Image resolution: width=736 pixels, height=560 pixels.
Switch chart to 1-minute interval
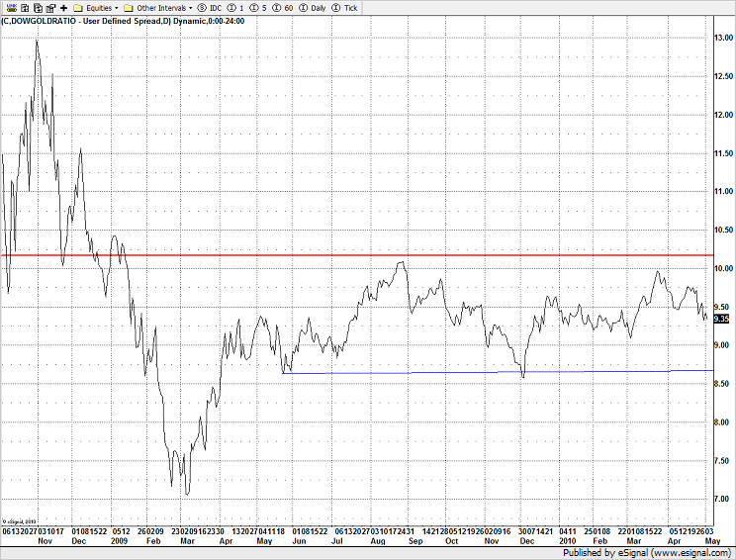pyautogui.click(x=235, y=8)
